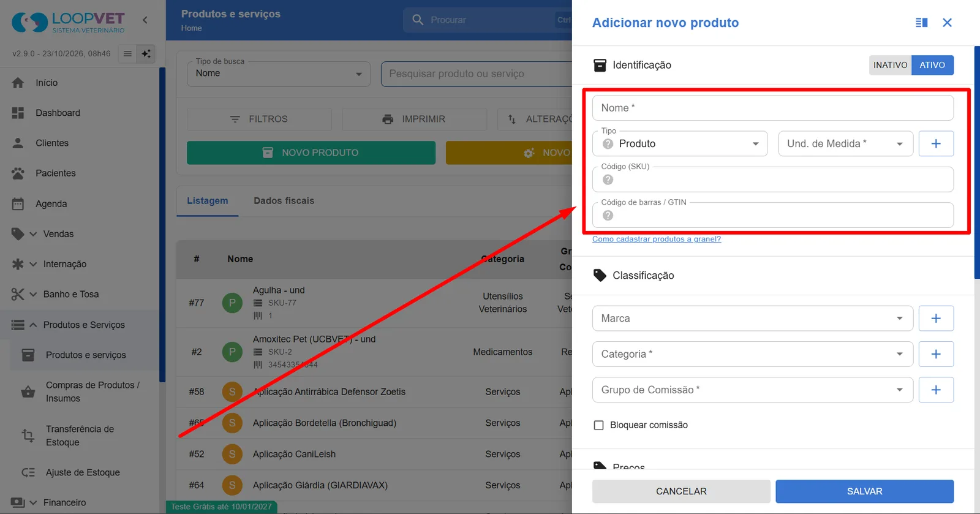Open the Categoria dropdown in the form

click(x=753, y=354)
